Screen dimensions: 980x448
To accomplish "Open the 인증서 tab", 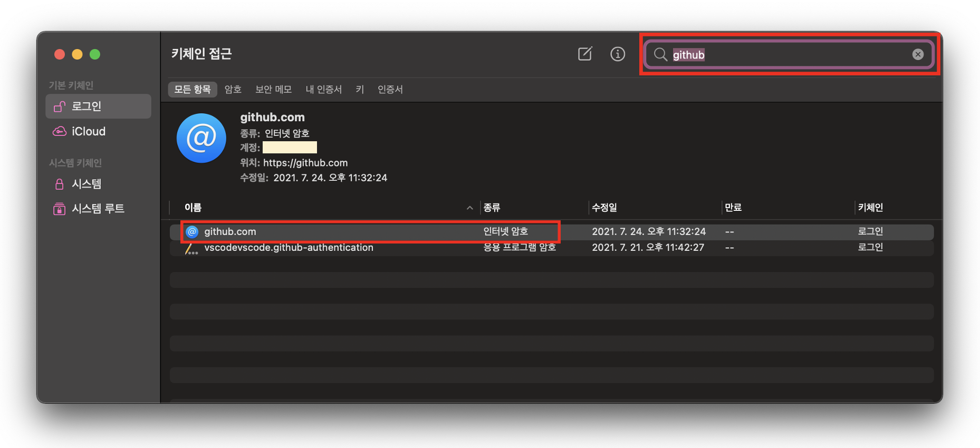I will [x=390, y=89].
